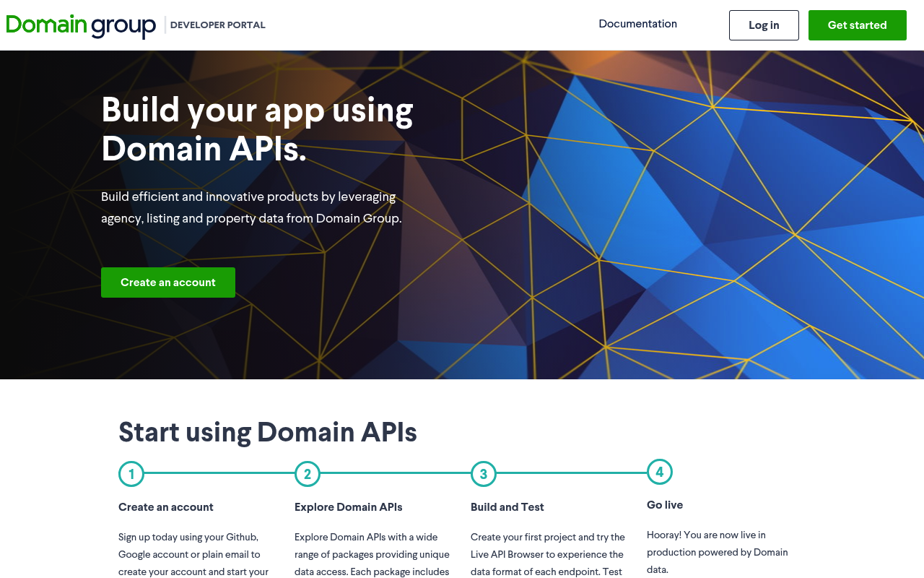Click the 'Create your first project' description
This screenshot has height=578, width=924.
[x=548, y=554]
